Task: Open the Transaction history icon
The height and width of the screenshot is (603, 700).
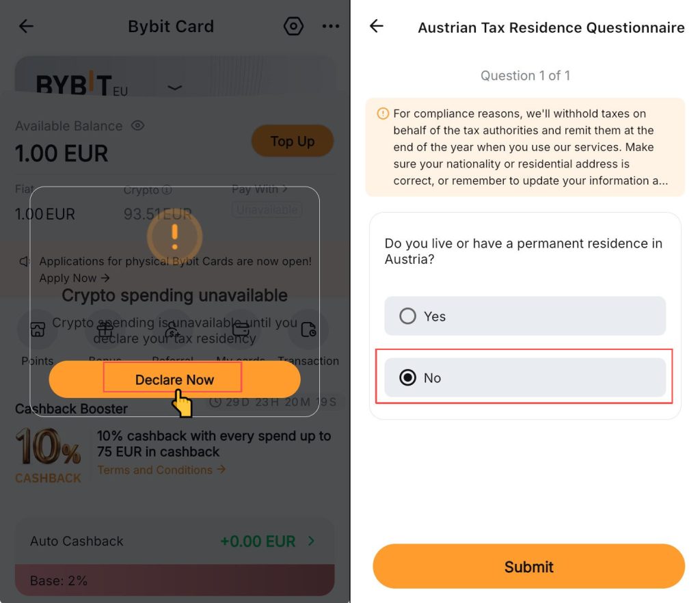Action: 308,331
